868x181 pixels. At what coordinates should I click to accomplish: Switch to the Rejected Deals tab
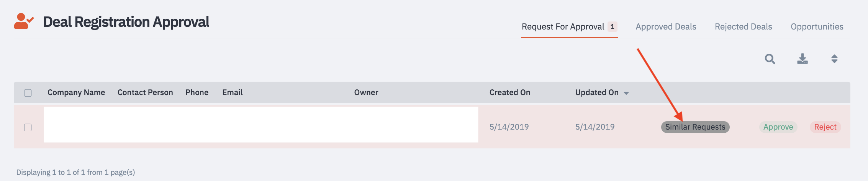tap(743, 26)
